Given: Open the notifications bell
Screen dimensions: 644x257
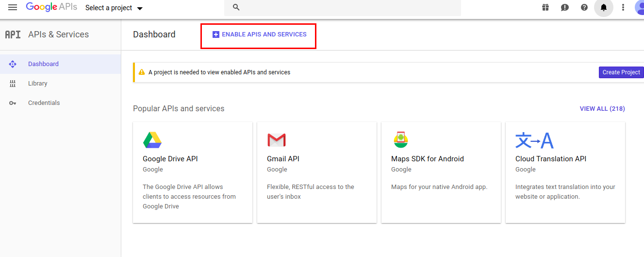Looking at the screenshot, I should point(604,7).
